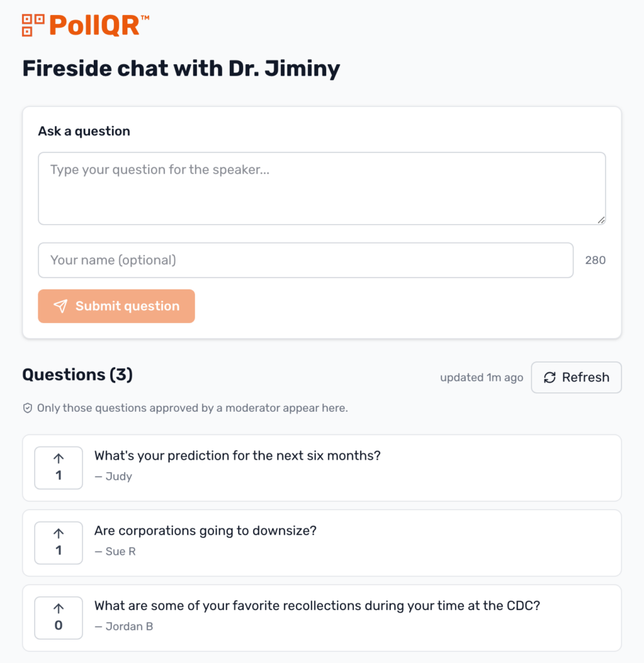The height and width of the screenshot is (663, 644).
Task: Click the paper plane send icon
Action: (60, 306)
